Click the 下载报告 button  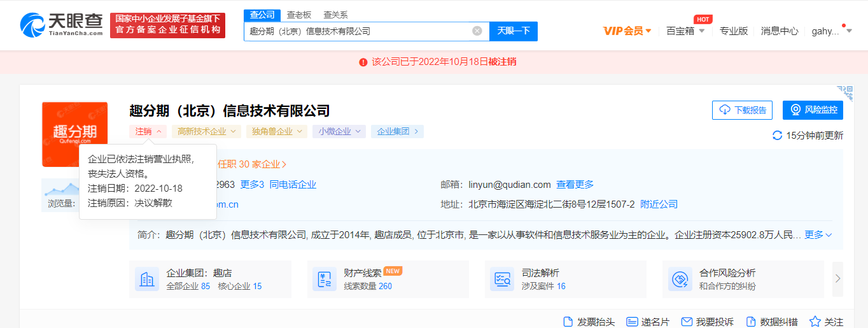click(x=742, y=110)
